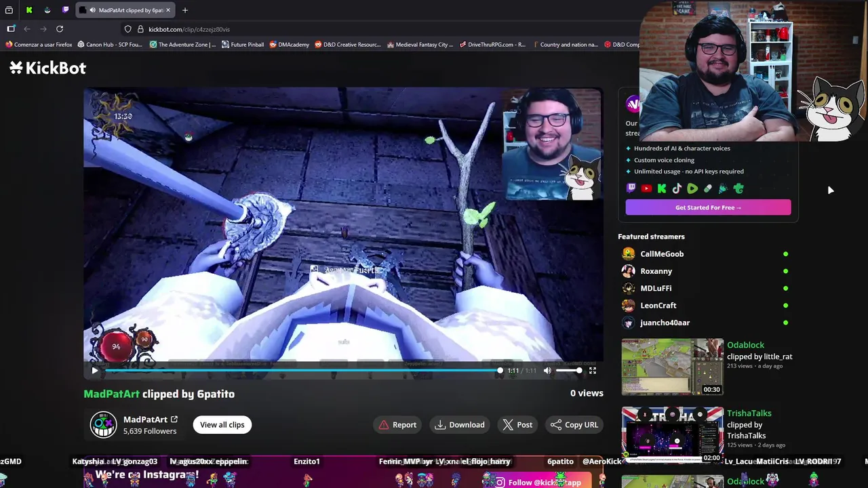868x488 pixels.
Task: Click the MadPatArt avatar
Action: (x=104, y=425)
